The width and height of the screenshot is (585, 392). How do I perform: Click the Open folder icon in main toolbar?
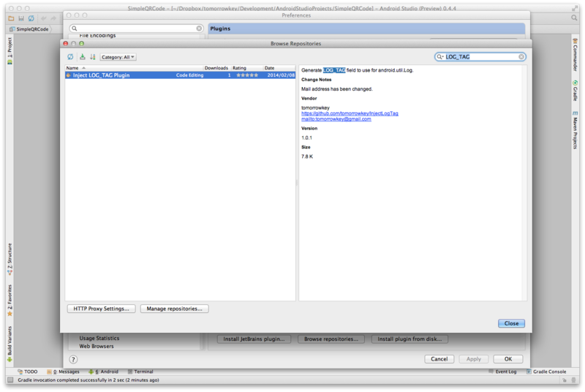(11, 18)
